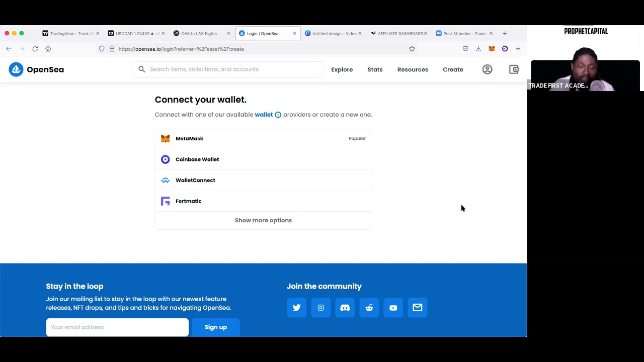Open Stats menu in navigation
Viewport: 644px width, 362px height.
coord(375,69)
